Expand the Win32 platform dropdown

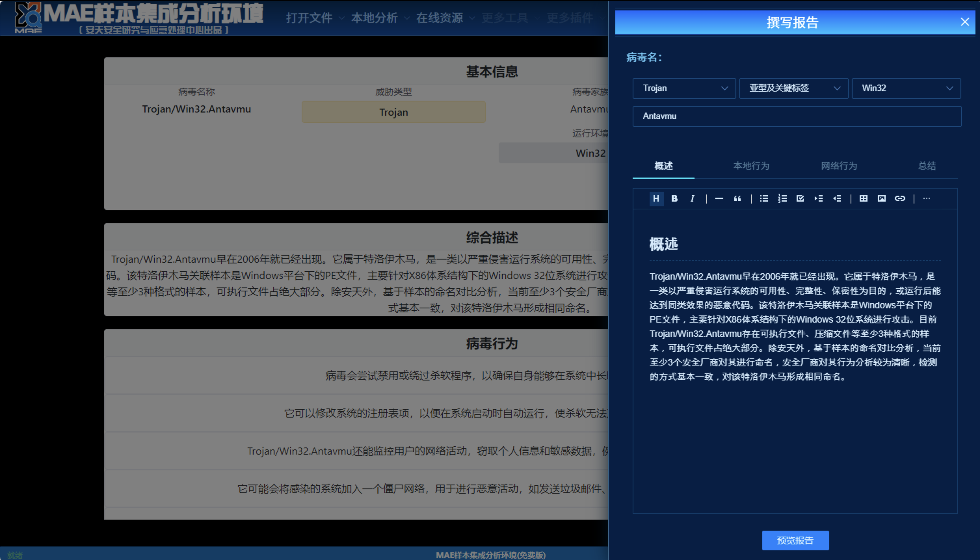coord(906,88)
